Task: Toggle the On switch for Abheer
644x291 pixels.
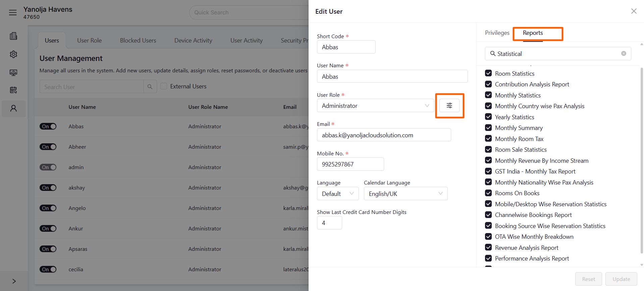Action: [48, 147]
